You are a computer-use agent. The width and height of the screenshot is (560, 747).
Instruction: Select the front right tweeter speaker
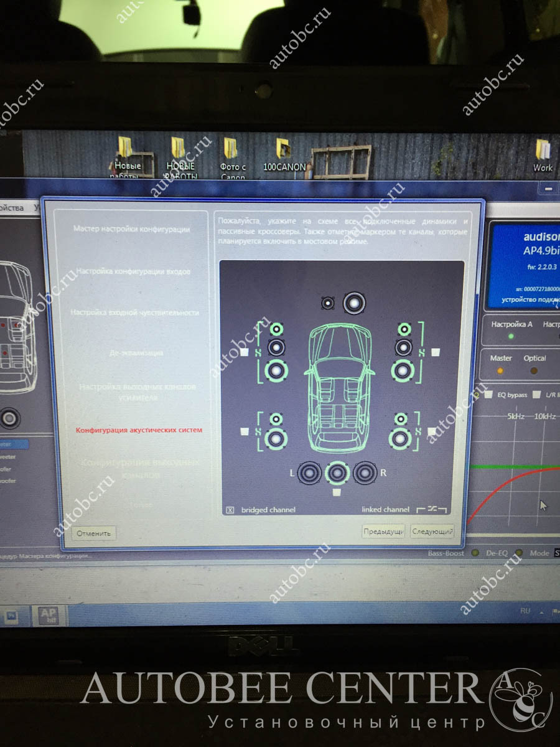point(404,329)
